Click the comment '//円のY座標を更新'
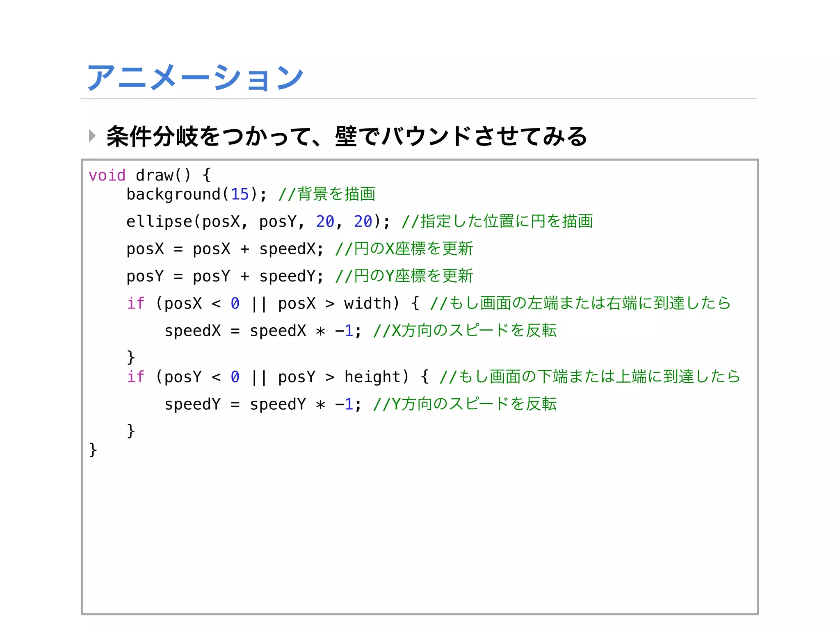This screenshot has height=630, width=840. tap(404, 276)
